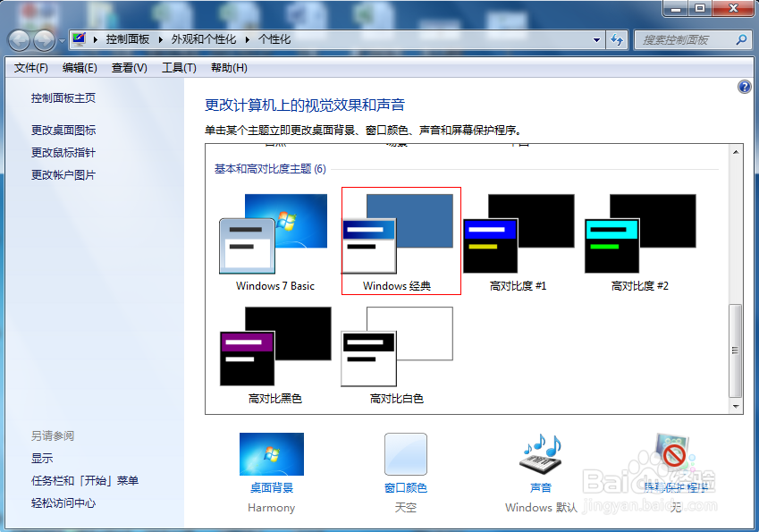Select the 高对比黑色 theme
759x532 pixels.
(x=275, y=354)
